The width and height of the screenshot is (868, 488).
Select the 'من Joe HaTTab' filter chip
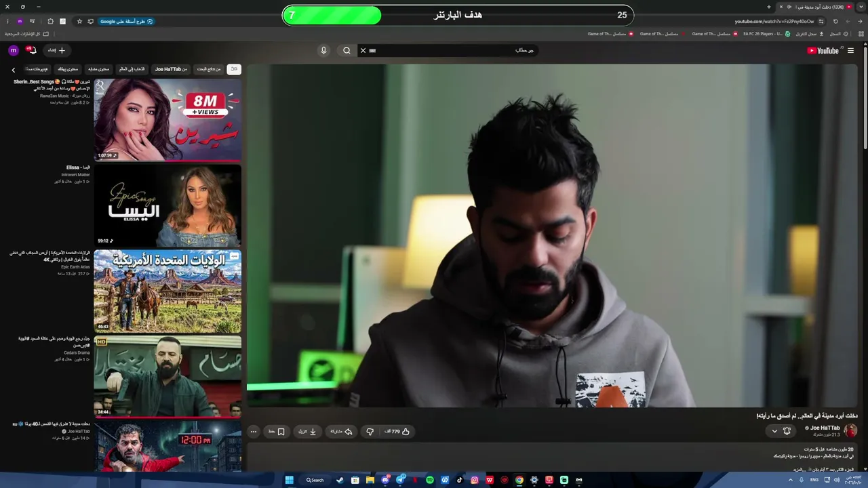(x=171, y=69)
